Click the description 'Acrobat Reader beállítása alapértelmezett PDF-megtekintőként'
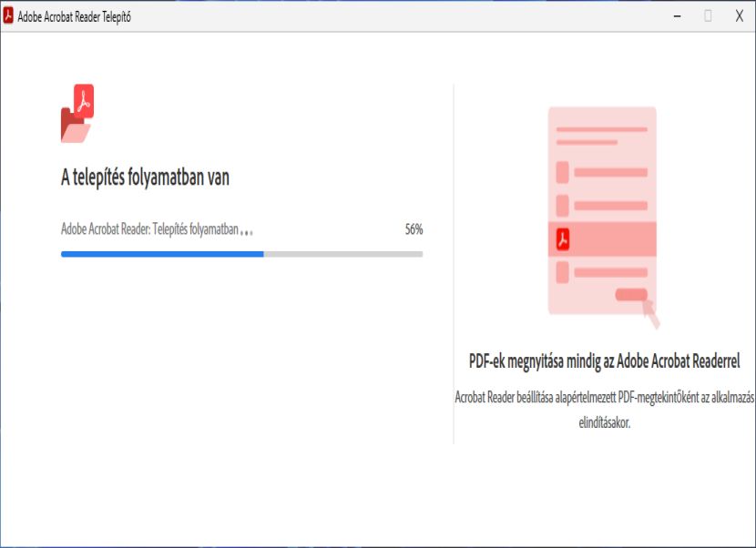This screenshot has height=548, width=756. 577,397
